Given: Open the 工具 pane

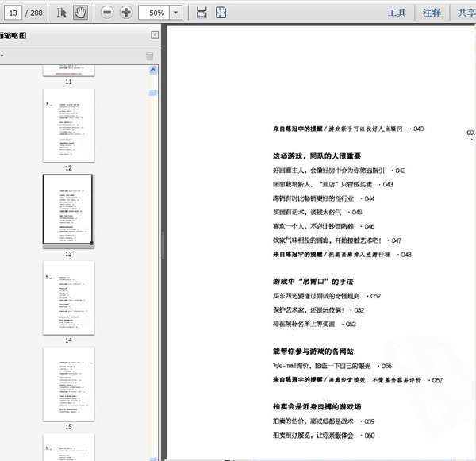Looking at the screenshot, I should point(397,13).
